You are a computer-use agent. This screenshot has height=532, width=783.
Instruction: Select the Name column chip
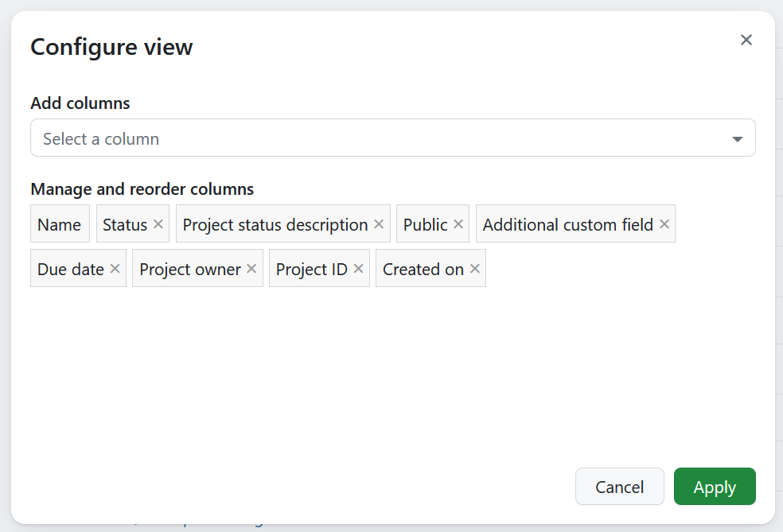[60, 224]
